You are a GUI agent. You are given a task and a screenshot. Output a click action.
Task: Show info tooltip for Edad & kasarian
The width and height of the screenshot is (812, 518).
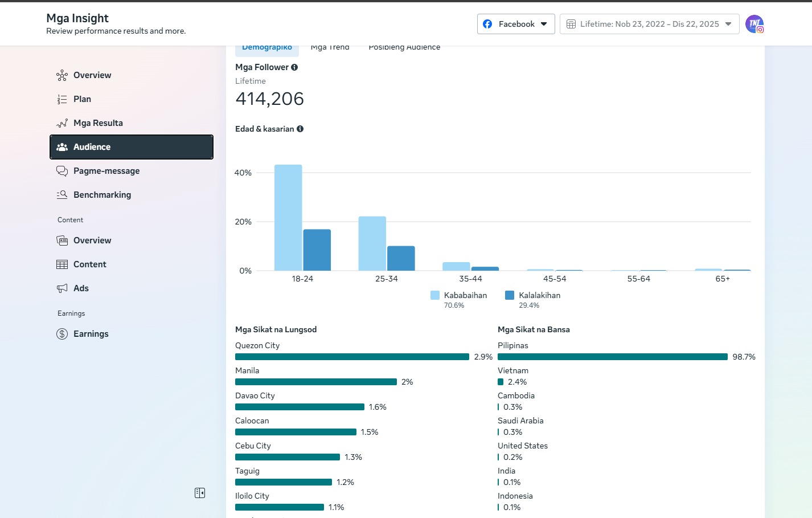point(300,129)
